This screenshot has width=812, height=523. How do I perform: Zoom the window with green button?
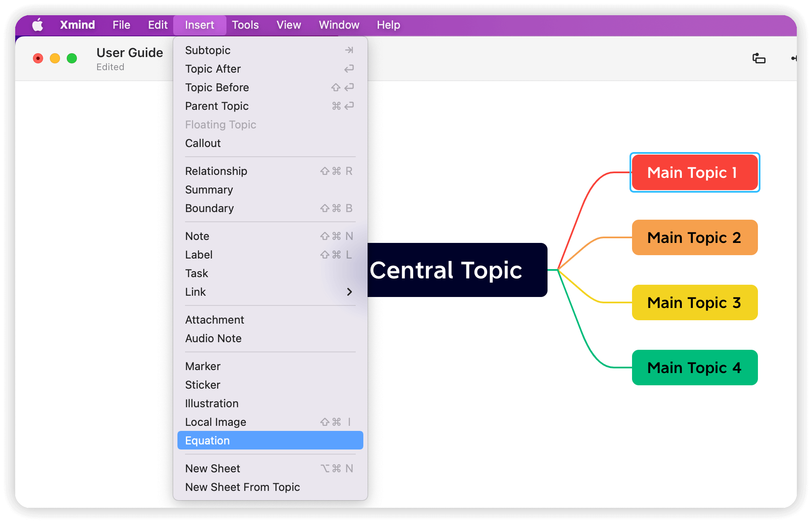pyautogui.click(x=72, y=58)
